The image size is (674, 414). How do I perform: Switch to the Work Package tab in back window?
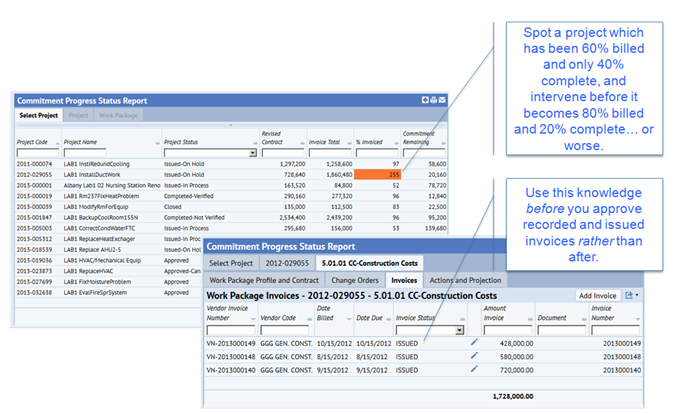point(118,115)
